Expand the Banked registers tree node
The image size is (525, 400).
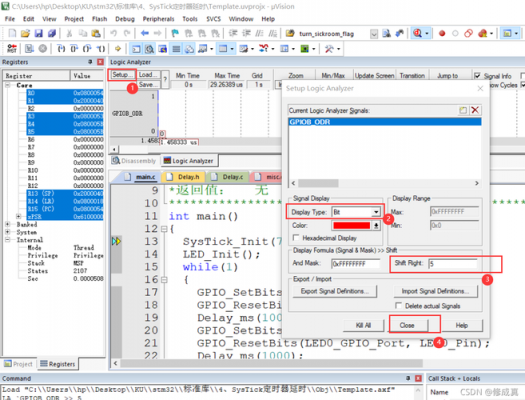[x=7, y=224]
